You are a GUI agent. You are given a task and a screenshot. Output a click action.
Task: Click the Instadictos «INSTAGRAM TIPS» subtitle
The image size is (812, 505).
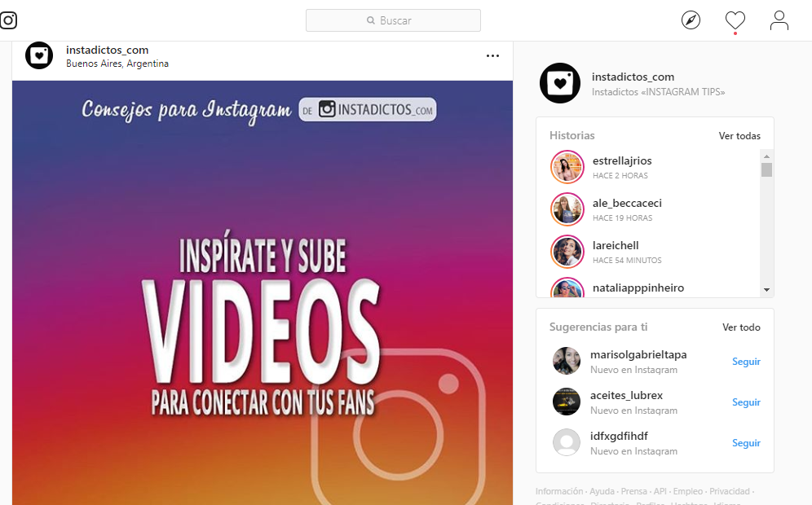tap(658, 92)
